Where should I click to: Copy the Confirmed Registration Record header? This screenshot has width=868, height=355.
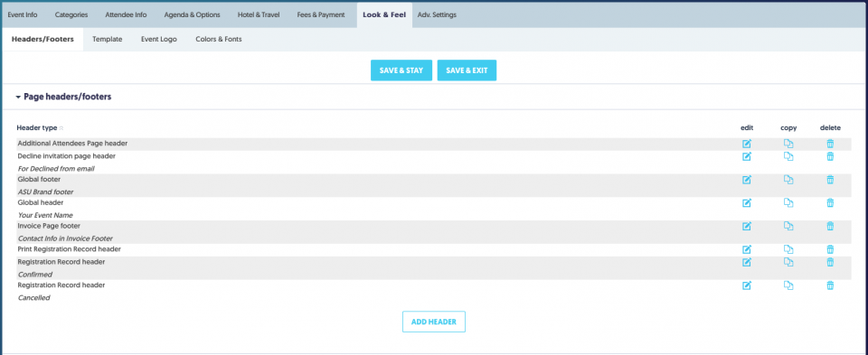(788, 262)
